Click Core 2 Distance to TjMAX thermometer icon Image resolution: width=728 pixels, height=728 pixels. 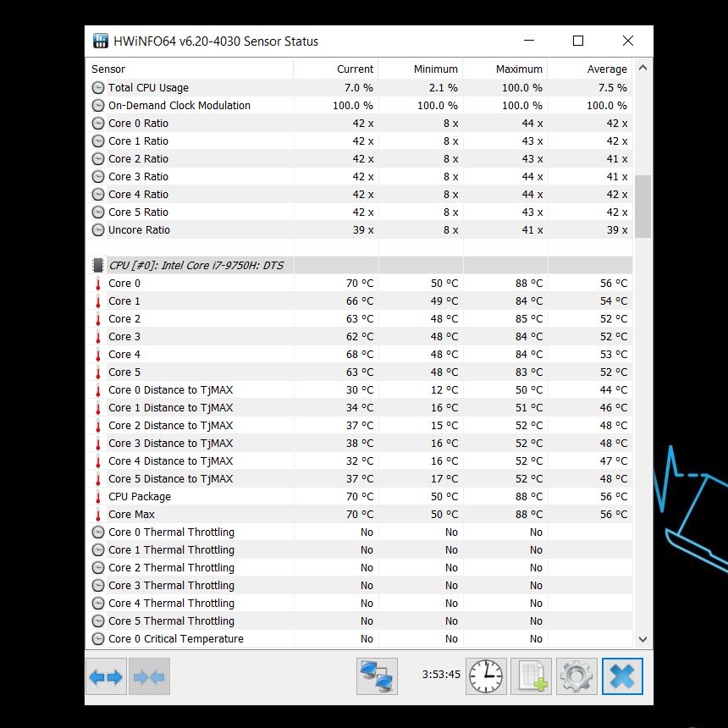pyautogui.click(x=98, y=425)
